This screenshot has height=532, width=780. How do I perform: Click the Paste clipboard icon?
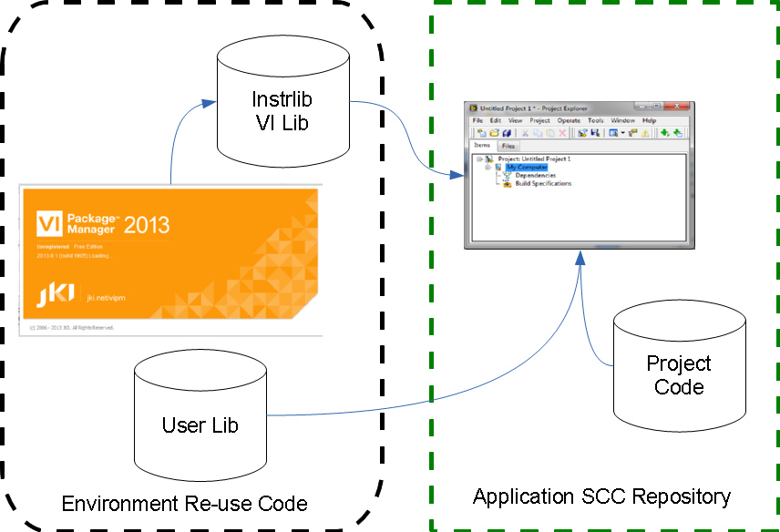click(550, 133)
